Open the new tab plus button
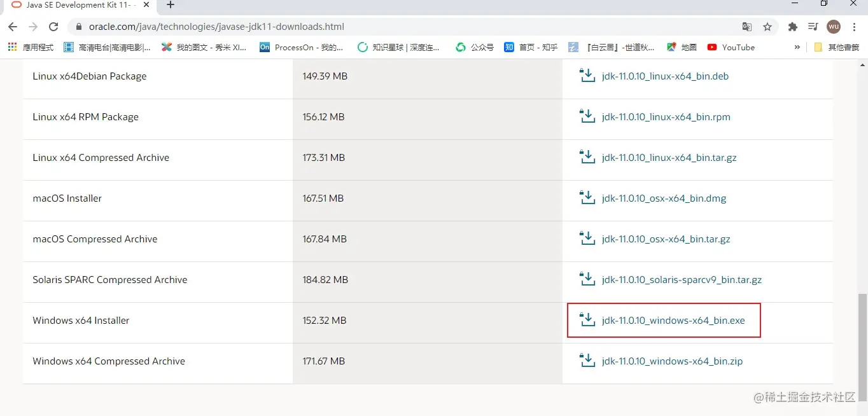868x416 pixels. (170, 5)
